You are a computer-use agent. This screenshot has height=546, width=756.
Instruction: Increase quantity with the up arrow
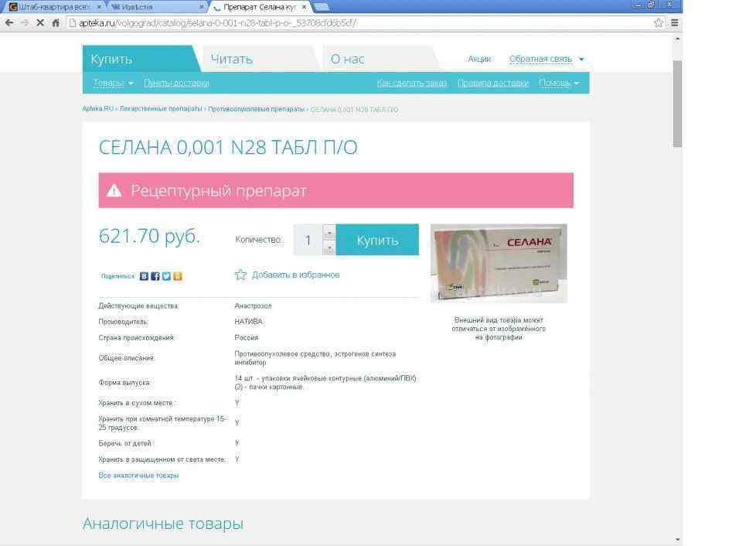[329, 232]
